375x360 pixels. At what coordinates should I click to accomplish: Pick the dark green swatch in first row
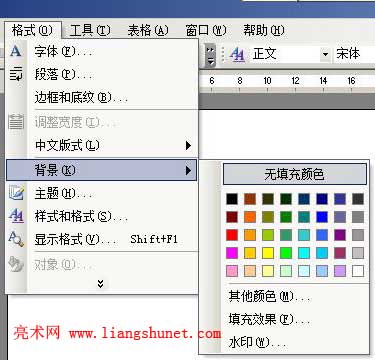(x=286, y=199)
